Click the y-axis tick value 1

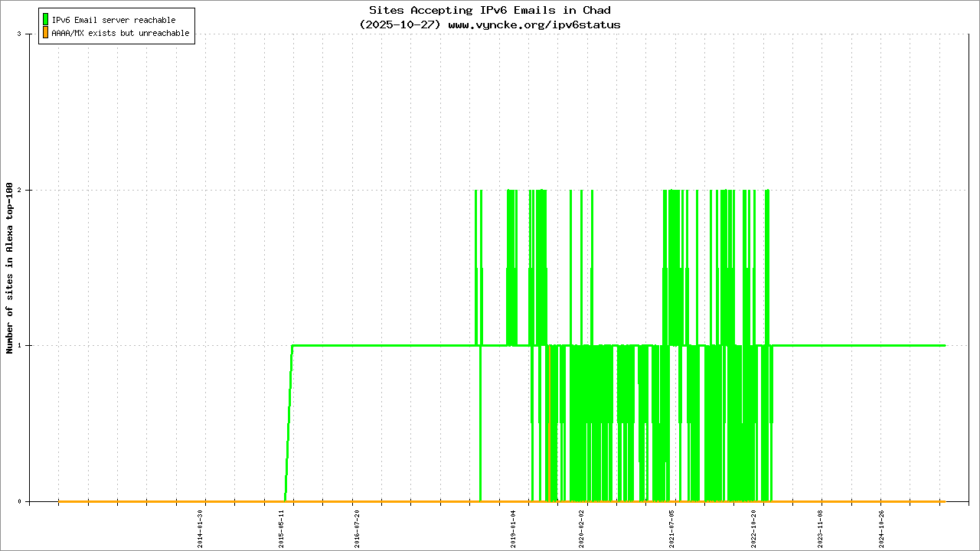[28, 346]
